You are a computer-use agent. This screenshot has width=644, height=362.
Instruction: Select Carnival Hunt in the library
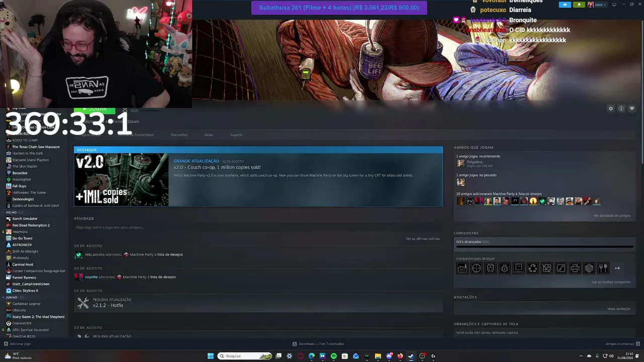click(23, 264)
